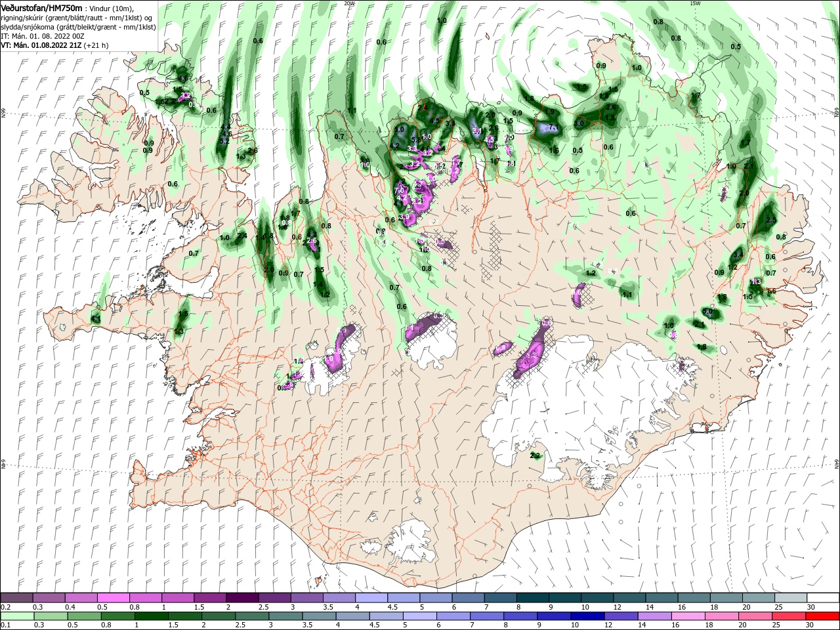The height and width of the screenshot is (630, 840).
Task: Pick the darkest purple upper-legend swatch labeled 2
Action: tap(242, 598)
